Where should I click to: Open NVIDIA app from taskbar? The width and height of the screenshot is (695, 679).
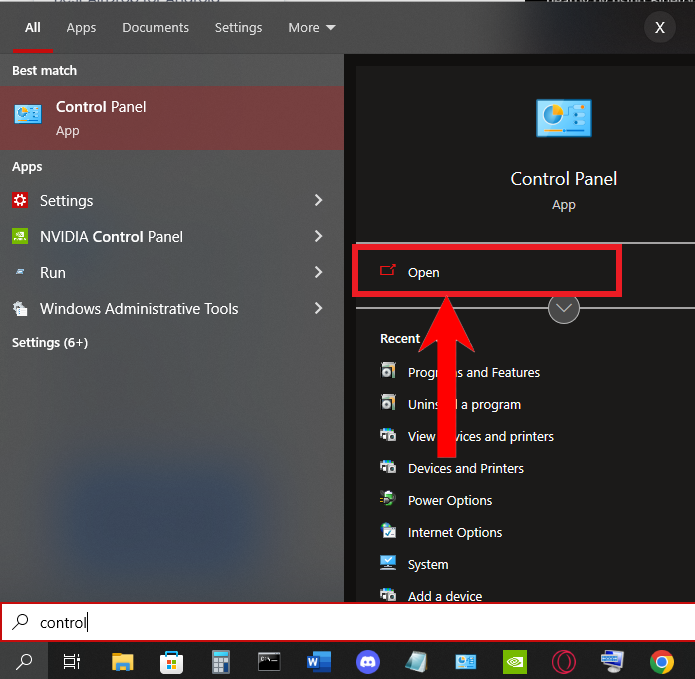click(x=515, y=662)
